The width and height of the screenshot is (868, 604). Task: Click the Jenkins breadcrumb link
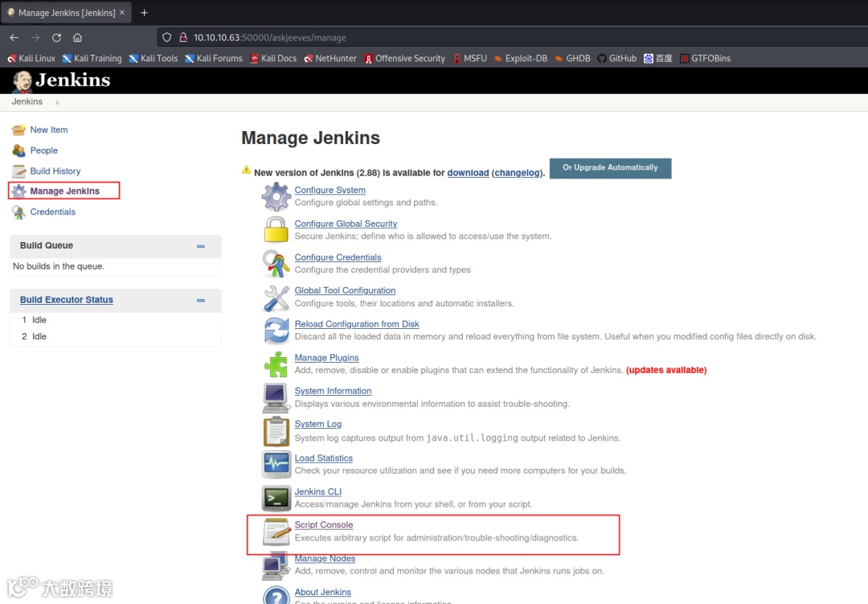tap(27, 101)
